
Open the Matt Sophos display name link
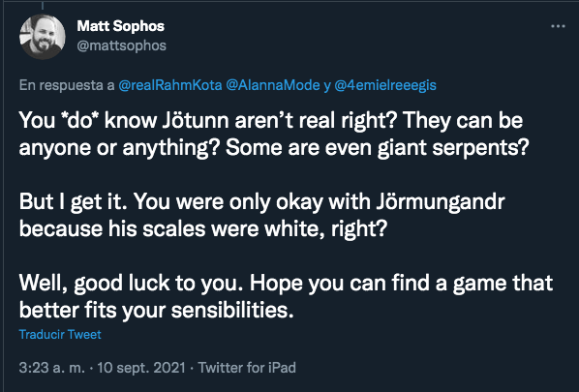120,26
